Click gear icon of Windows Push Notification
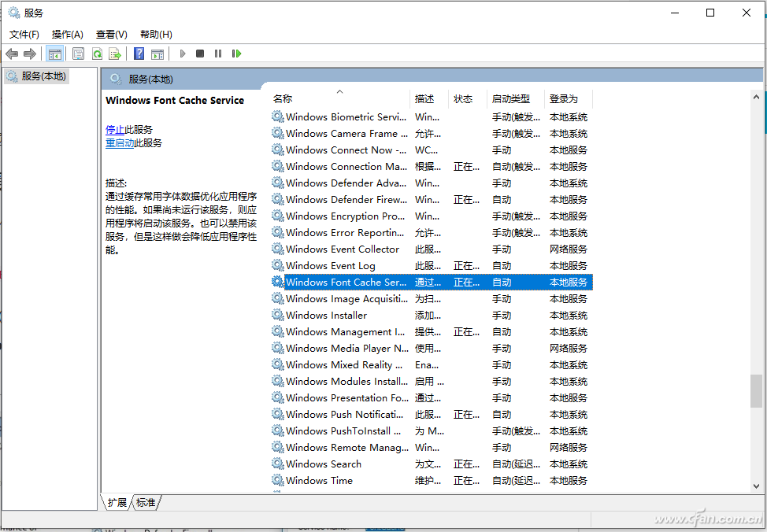767x532 pixels. tap(278, 414)
